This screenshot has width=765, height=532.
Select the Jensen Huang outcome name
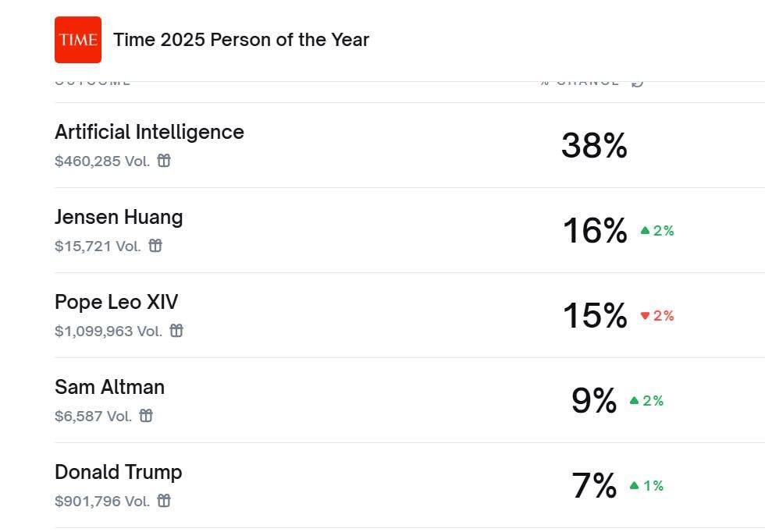coord(119,217)
